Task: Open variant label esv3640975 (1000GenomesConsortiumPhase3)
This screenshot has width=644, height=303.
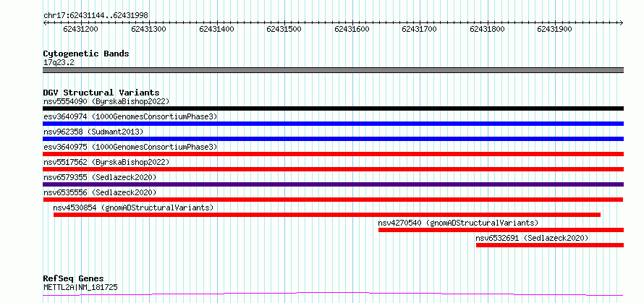Action: (x=130, y=147)
